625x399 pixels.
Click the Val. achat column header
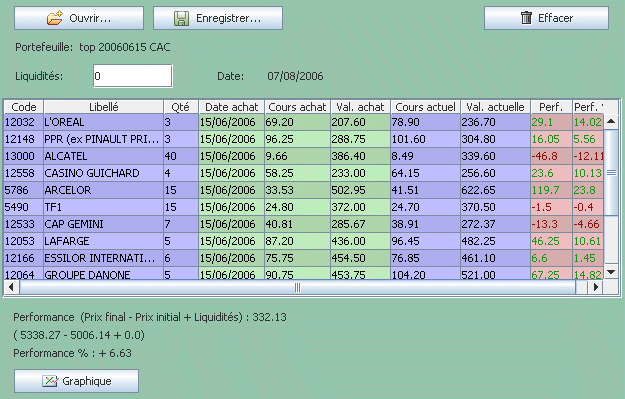(360, 107)
